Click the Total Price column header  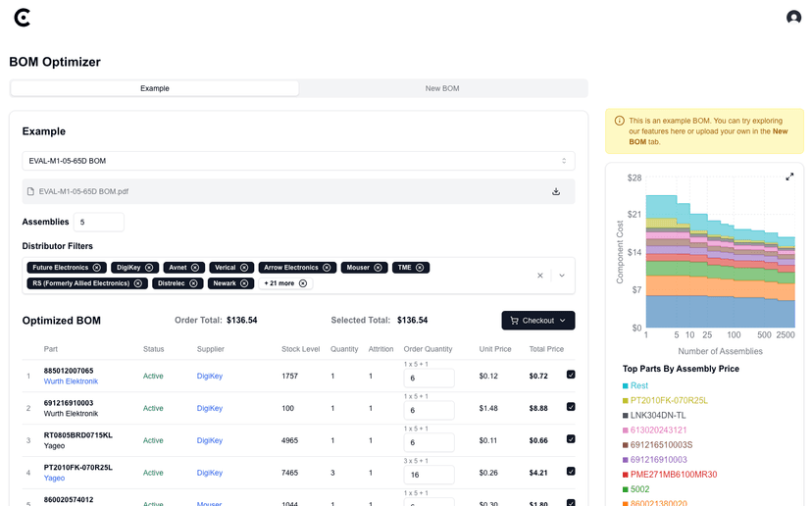[546, 349]
